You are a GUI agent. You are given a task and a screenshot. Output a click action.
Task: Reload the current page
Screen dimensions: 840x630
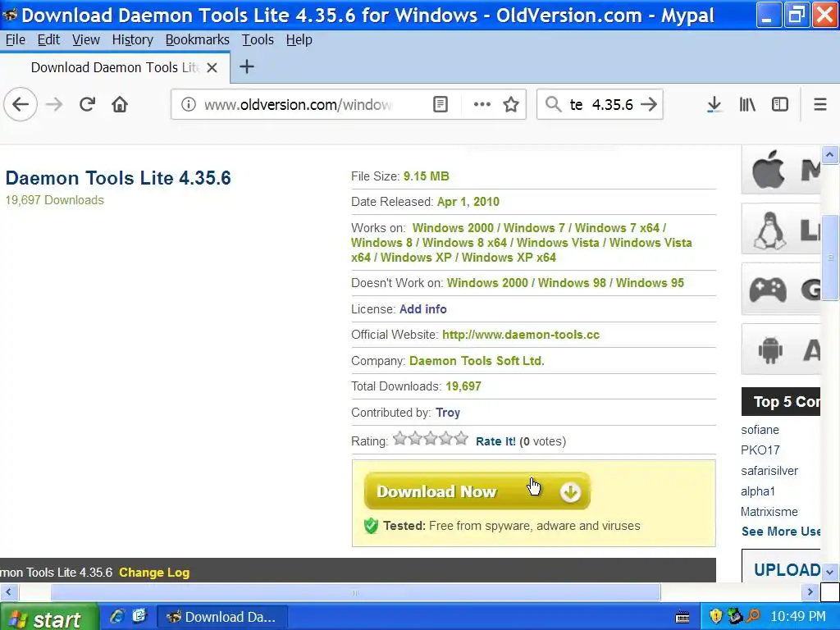[87, 104]
